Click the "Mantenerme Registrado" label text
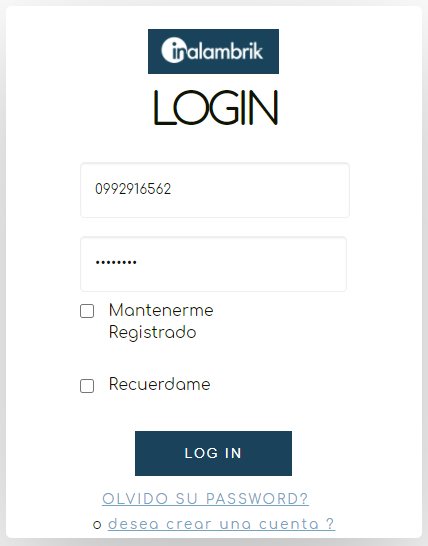Viewport: 428px width, 546px height. 161,321
